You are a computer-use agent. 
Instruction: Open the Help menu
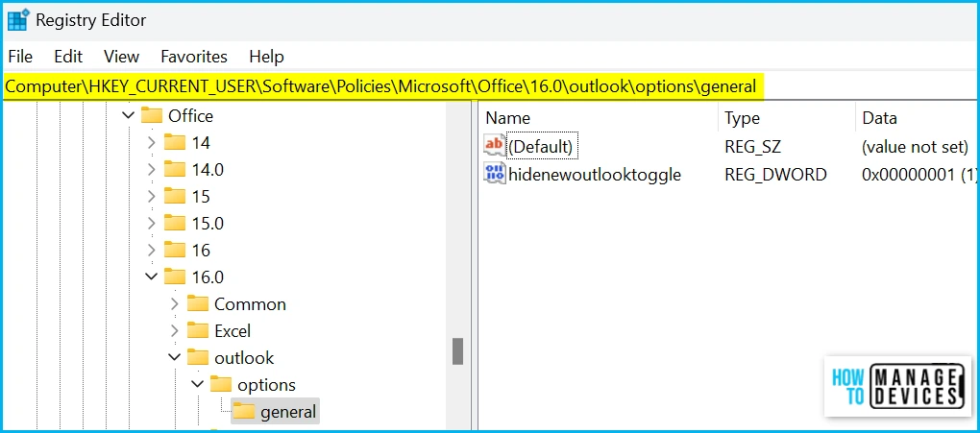tap(266, 57)
